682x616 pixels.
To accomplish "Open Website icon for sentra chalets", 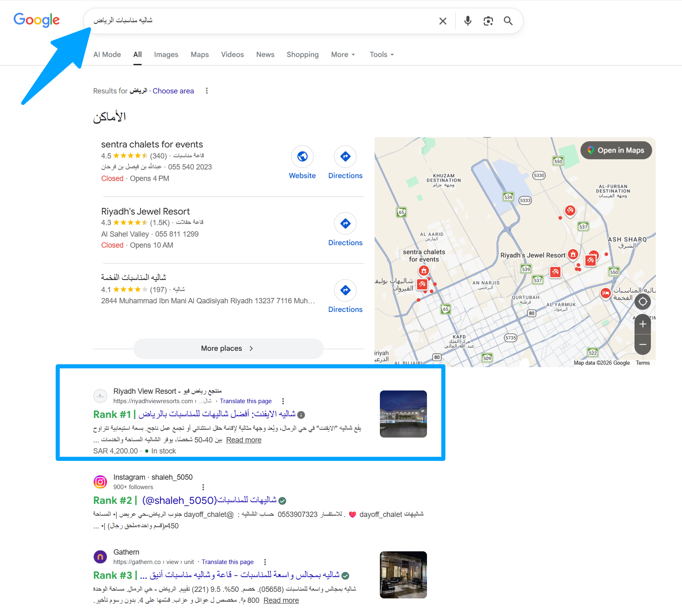I will 302,156.
